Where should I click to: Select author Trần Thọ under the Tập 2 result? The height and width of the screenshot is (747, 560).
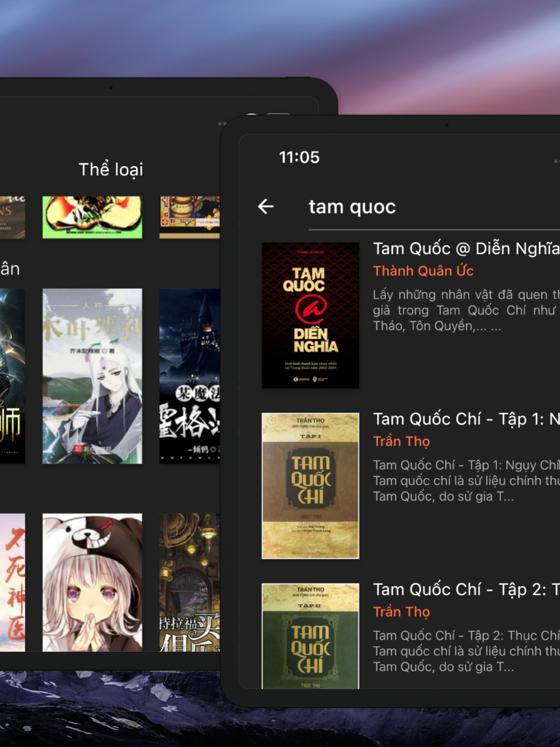tap(402, 611)
